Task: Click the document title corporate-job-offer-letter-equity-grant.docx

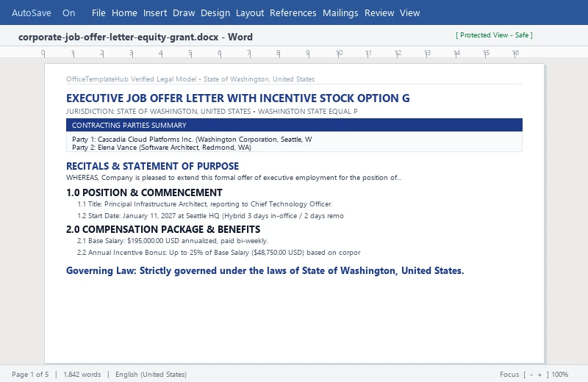Action: (118, 37)
